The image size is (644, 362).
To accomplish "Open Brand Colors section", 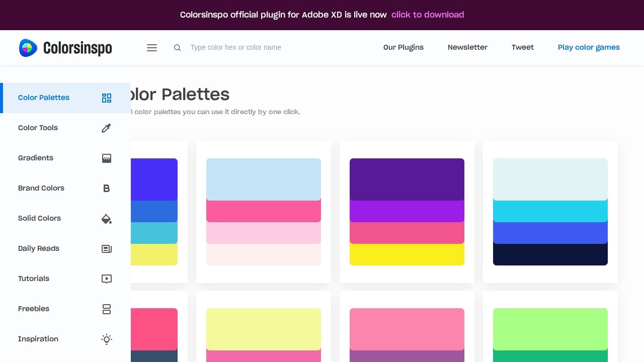I will [65, 189].
